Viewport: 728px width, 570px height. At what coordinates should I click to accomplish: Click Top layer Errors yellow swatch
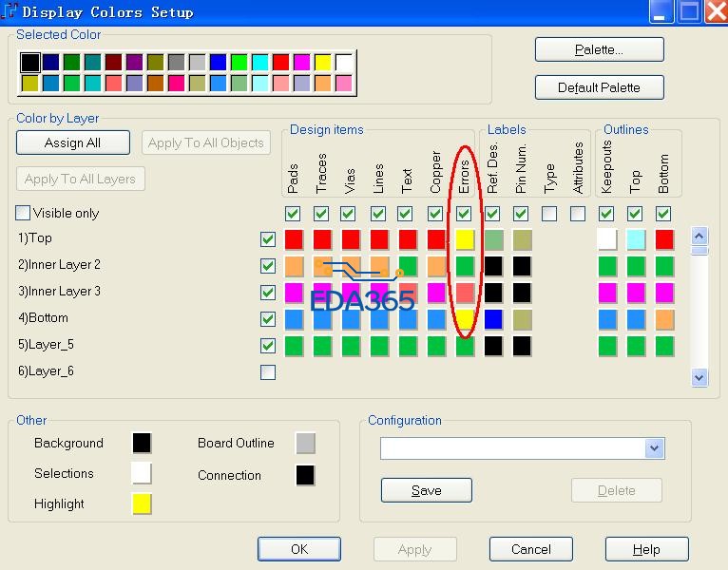(465, 240)
